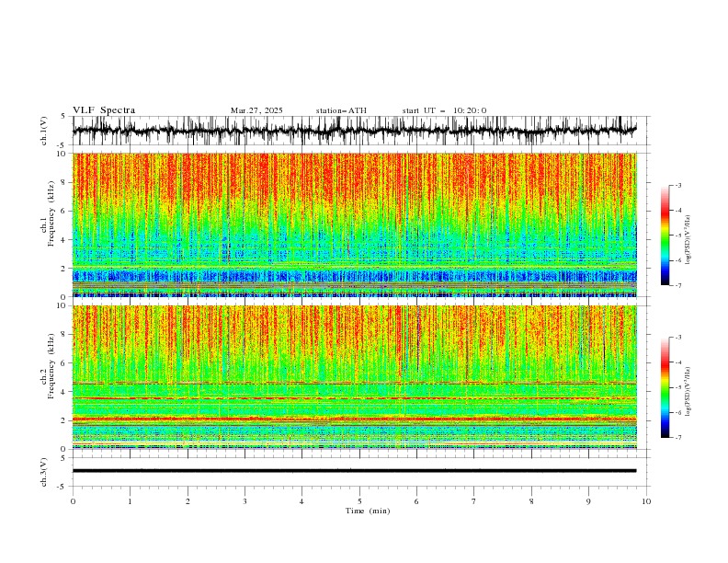The image size is (728, 563).
Task: Click the "ch.3(V)" axis label
Action: (x=44, y=472)
